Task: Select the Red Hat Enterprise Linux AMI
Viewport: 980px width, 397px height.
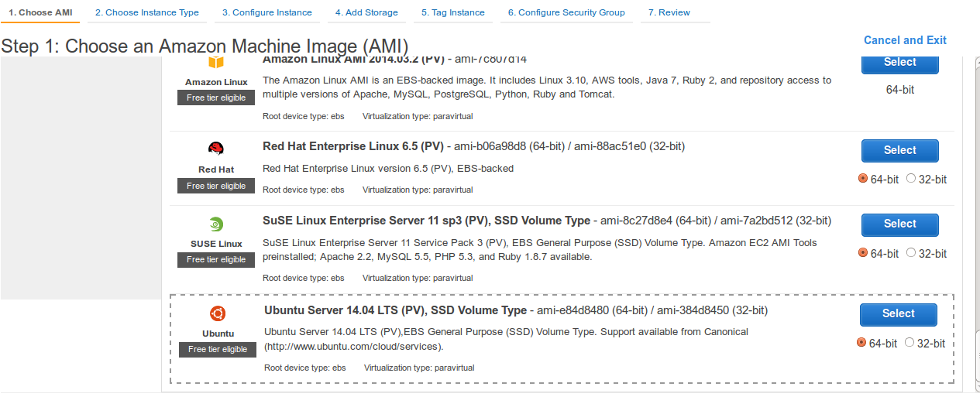Action: tap(900, 151)
